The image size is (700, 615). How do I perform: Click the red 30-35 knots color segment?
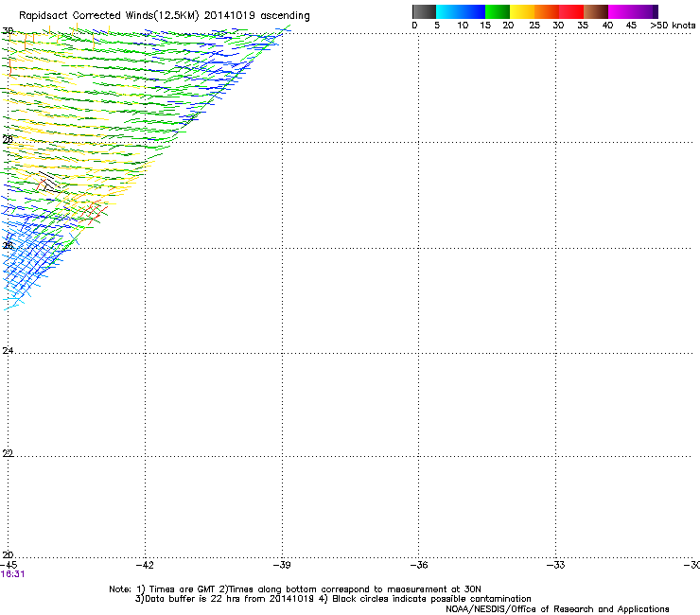[x=571, y=11]
